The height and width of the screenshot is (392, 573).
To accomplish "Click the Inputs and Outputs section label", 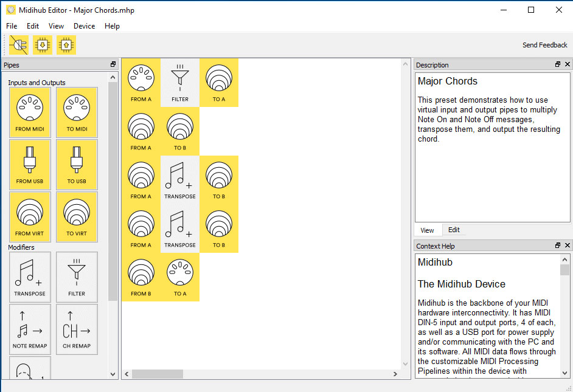I will [x=36, y=83].
